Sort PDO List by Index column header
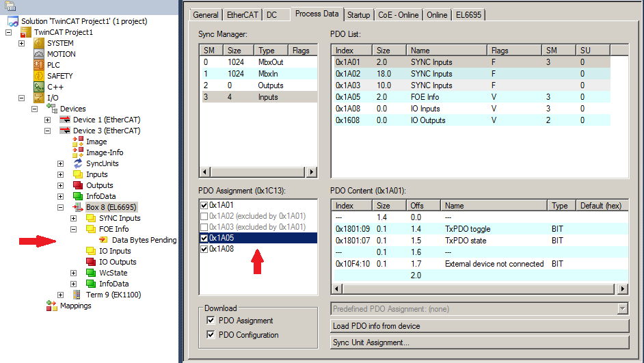 pos(351,50)
